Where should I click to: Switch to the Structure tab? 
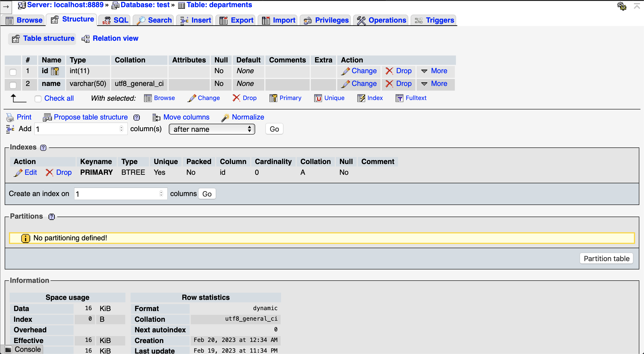point(72,20)
